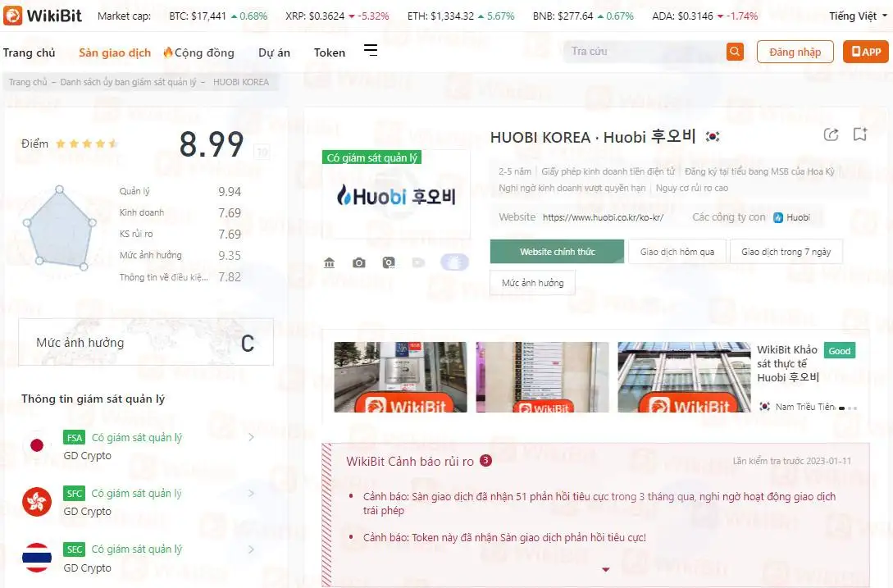
Task: Select the Giao dịch hôm qua tab
Action: pyautogui.click(x=677, y=251)
